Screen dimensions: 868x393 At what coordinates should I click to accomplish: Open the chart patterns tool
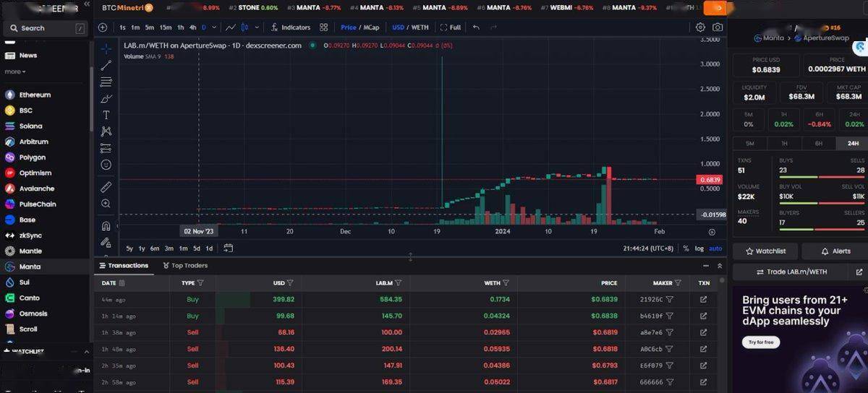pyautogui.click(x=106, y=131)
